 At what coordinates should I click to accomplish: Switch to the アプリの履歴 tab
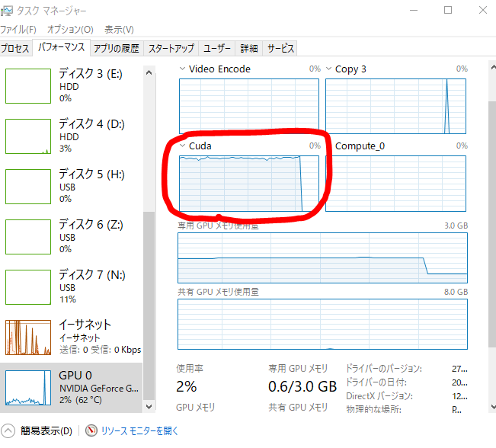117,49
